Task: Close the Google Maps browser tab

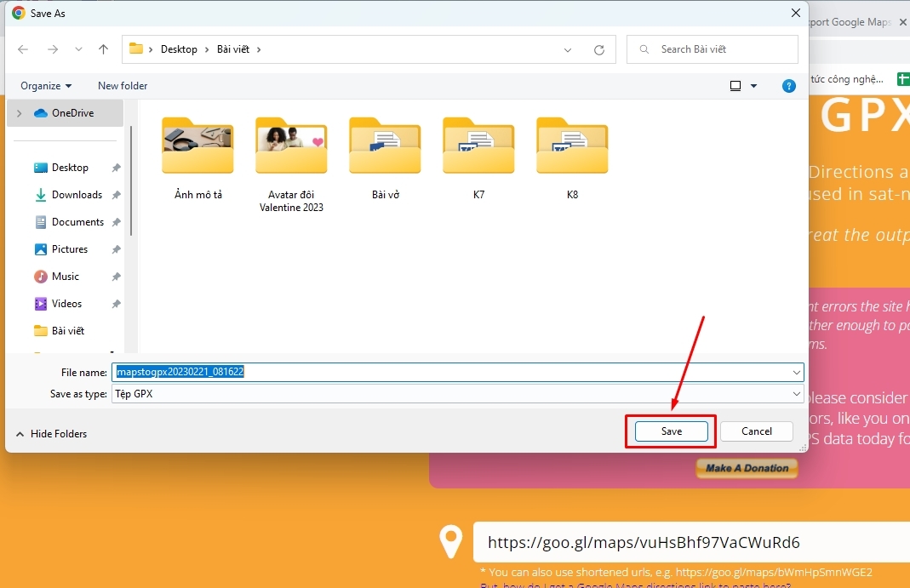Action: 903,22
